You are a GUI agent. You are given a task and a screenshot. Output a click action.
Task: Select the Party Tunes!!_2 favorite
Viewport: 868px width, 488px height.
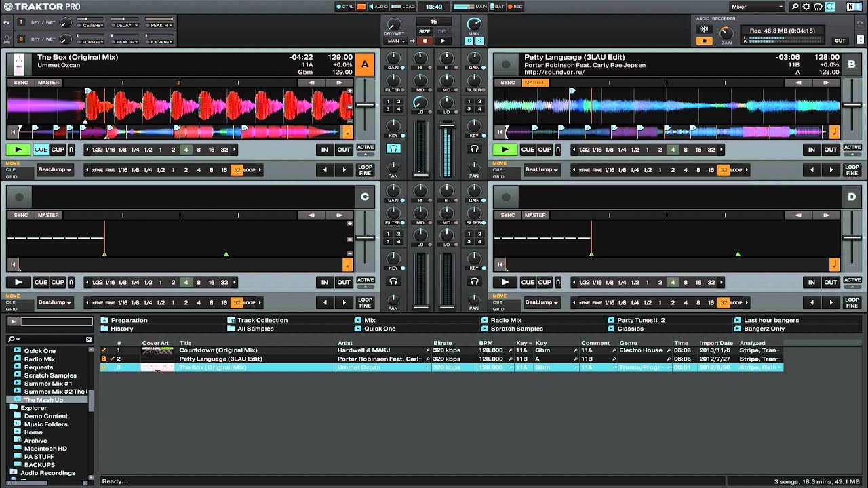640,320
